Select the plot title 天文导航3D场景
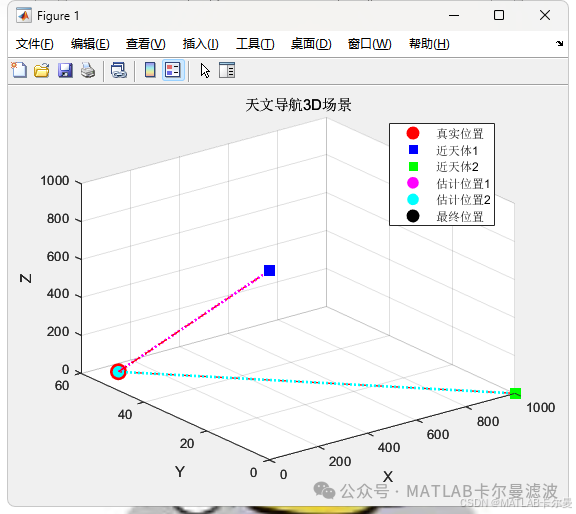This screenshot has width=576, height=514. coord(298,105)
